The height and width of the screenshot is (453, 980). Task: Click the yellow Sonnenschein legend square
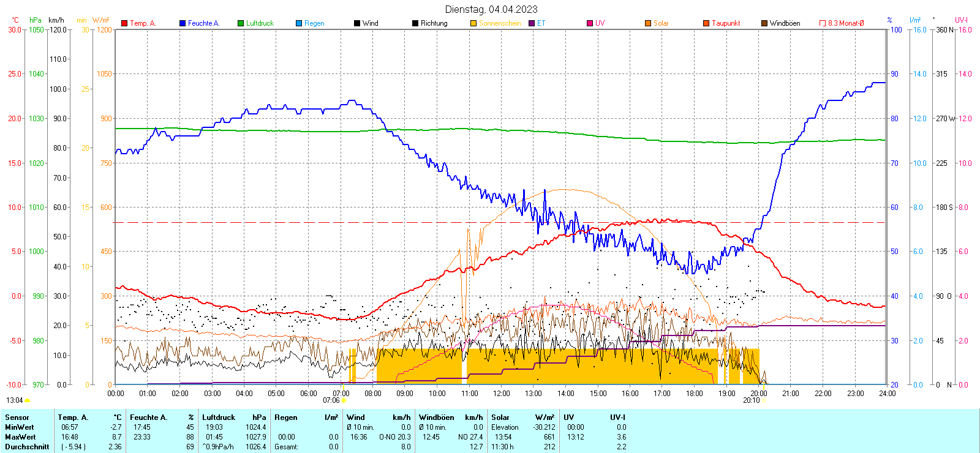(473, 23)
